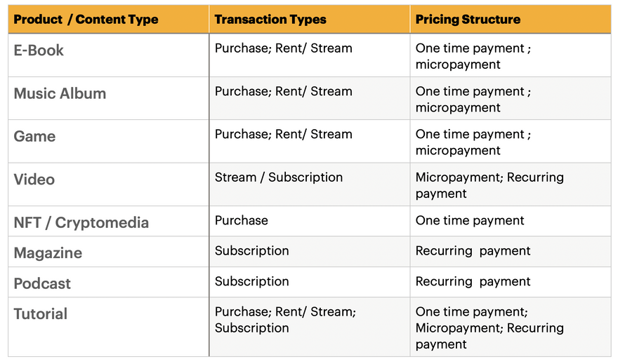Select the Magazine row's "Subscription" cell
This screenshot has height=364, width=618.
[x=251, y=250]
